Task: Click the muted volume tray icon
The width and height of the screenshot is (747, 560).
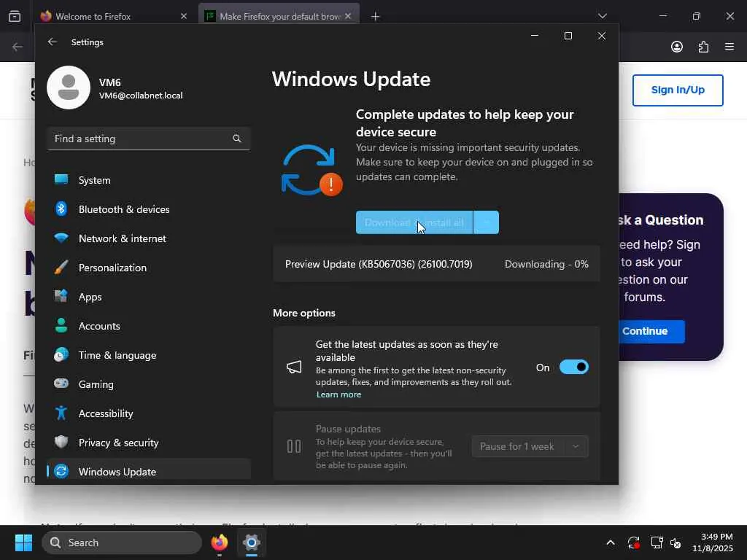Action: (676, 542)
